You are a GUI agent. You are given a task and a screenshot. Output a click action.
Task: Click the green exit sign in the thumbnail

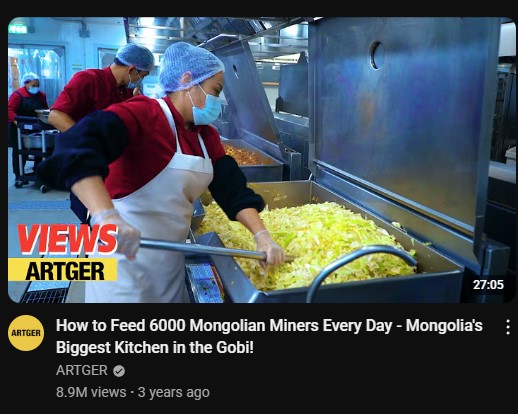pyautogui.click(x=18, y=29)
